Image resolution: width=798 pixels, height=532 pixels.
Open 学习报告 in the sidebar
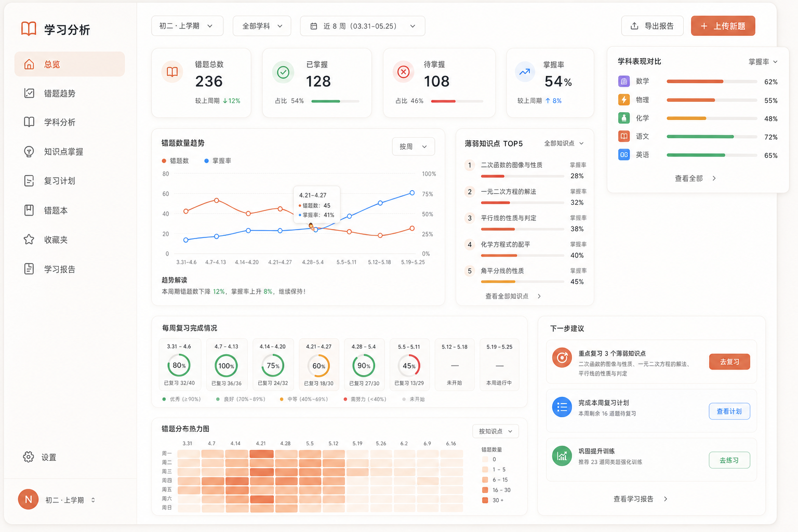(x=70, y=269)
